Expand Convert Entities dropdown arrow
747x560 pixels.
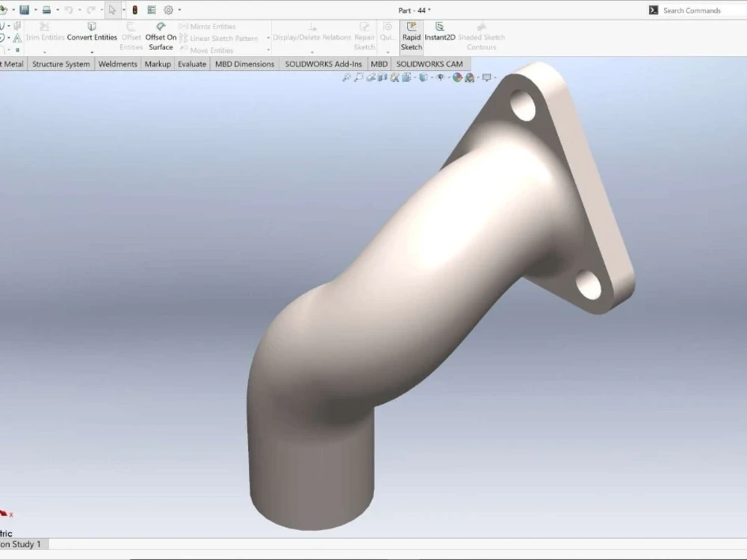pos(92,52)
